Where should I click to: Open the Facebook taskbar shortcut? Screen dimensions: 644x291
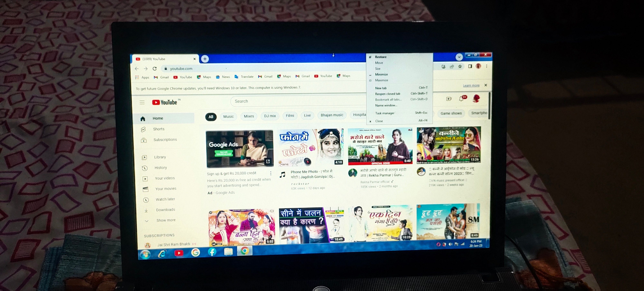[x=212, y=252]
